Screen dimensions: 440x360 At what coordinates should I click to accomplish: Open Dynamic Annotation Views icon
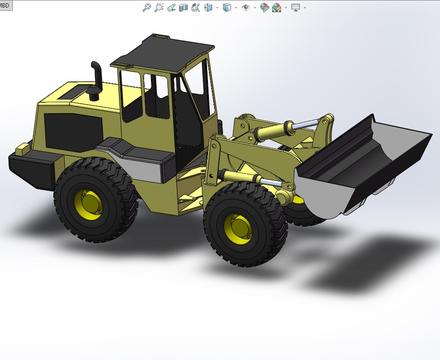(x=196, y=7)
